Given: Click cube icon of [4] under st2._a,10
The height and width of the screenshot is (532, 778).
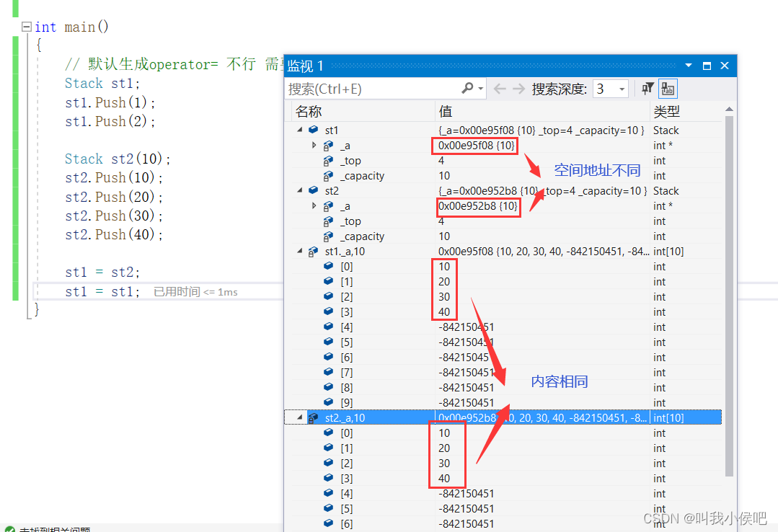Looking at the screenshot, I should tap(329, 493).
